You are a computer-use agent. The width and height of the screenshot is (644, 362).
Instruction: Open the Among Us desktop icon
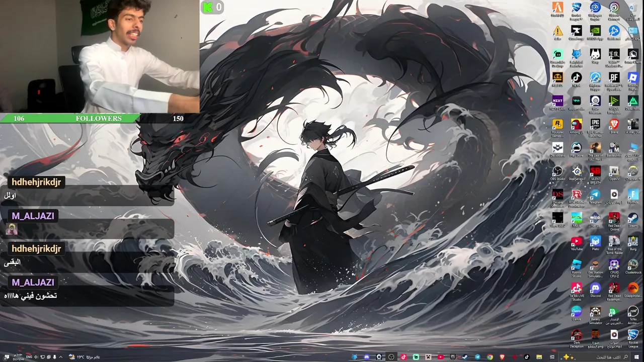[x=577, y=126]
